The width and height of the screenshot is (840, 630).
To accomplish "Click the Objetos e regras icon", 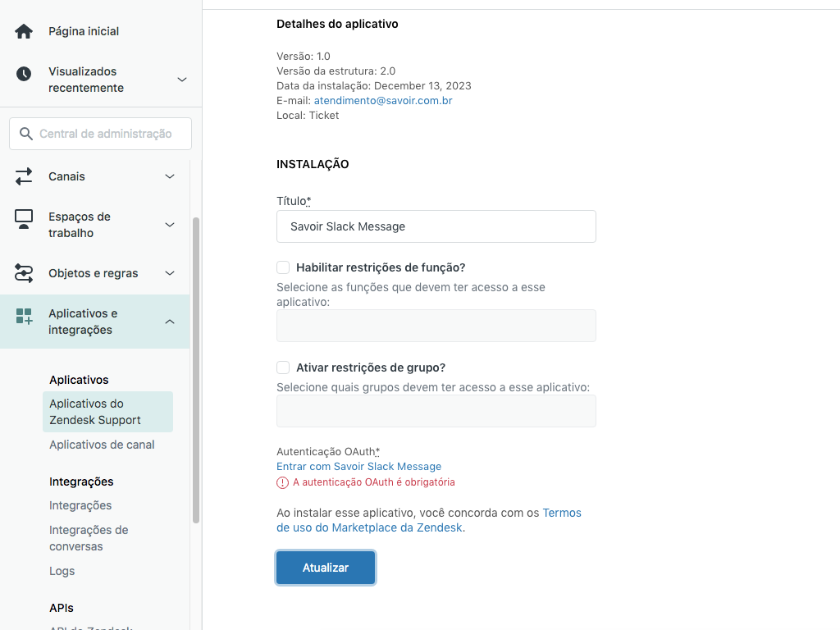I will coord(24,273).
